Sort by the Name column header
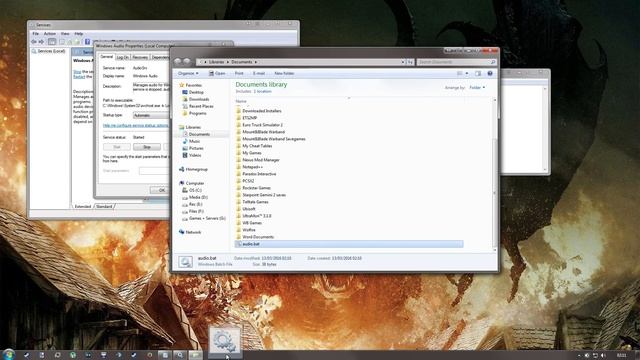 coord(241,101)
